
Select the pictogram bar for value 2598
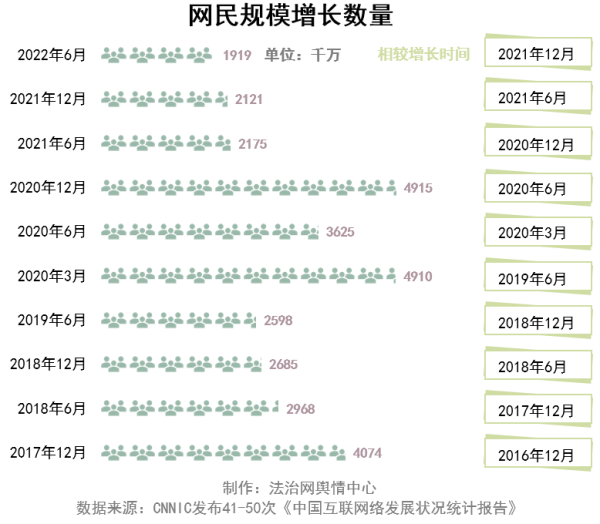179,320
